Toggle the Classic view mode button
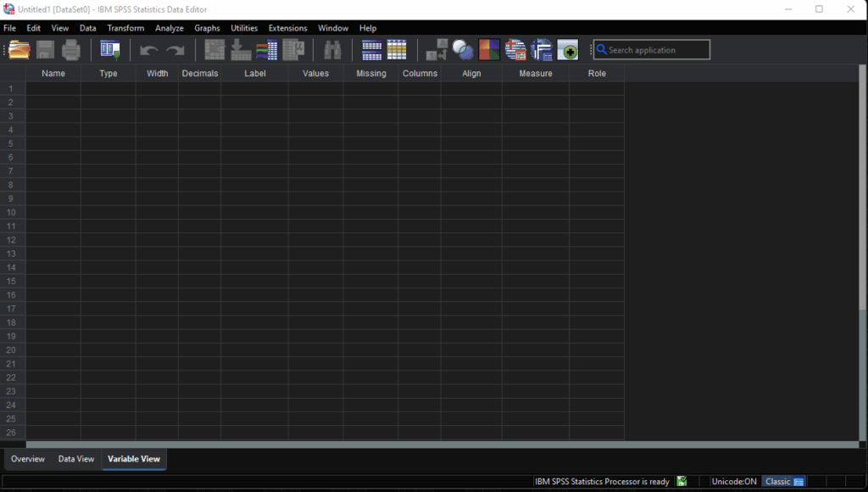The width and height of the screenshot is (868, 492). 783,481
